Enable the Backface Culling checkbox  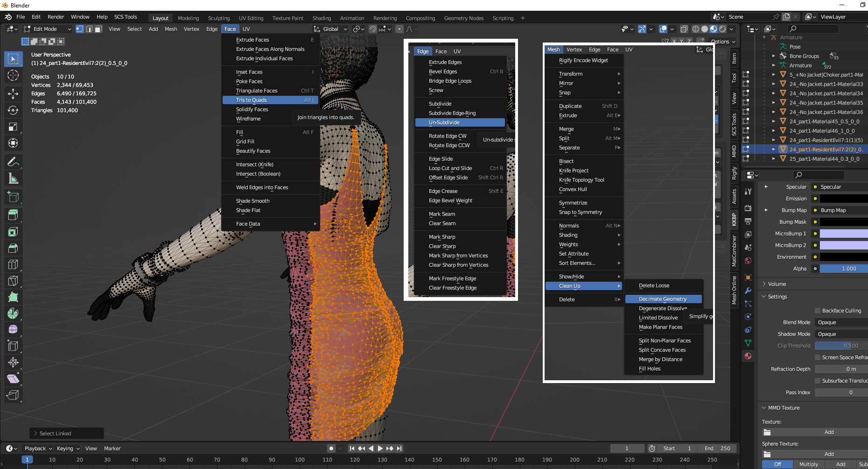(818, 311)
